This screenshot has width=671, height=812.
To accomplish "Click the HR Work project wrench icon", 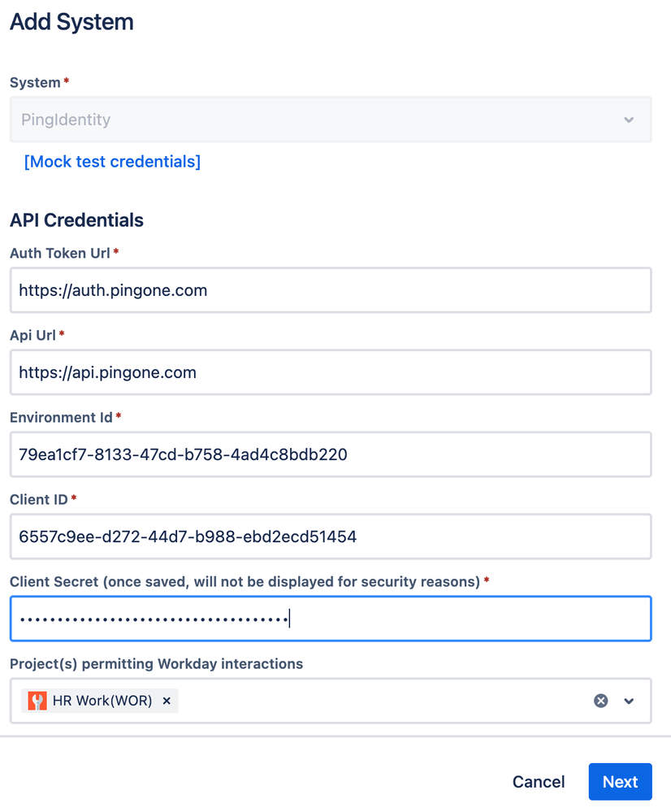I will pyautogui.click(x=37, y=701).
